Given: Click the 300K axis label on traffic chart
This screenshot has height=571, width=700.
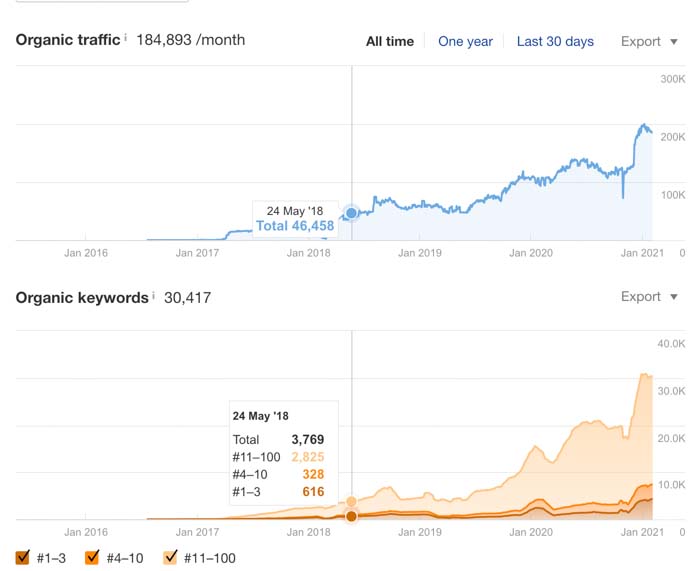Looking at the screenshot, I should (673, 79).
